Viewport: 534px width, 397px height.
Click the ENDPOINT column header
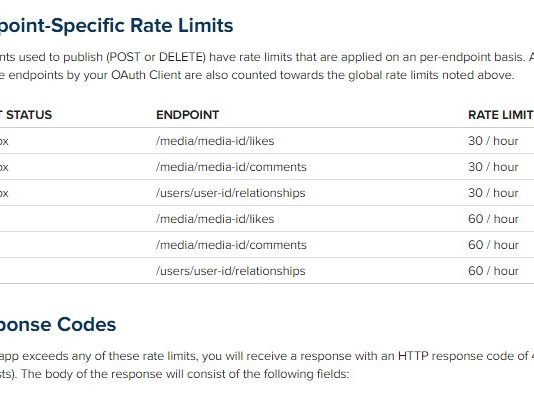tap(188, 115)
